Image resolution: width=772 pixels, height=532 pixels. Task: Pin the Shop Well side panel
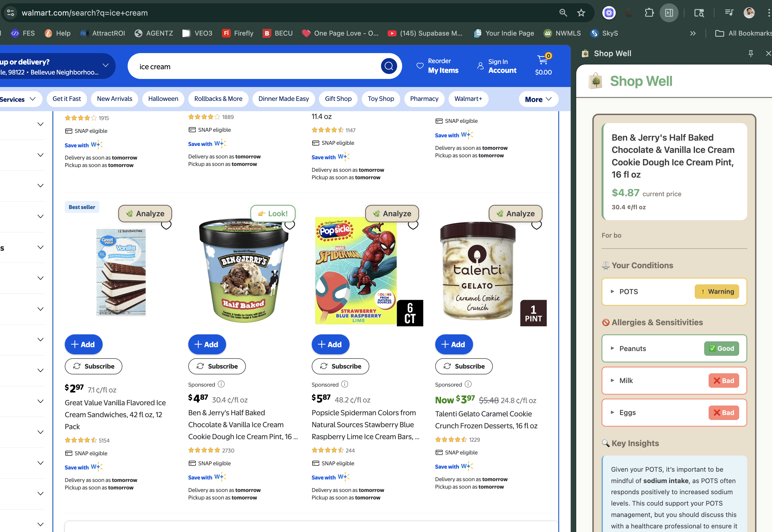(751, 53)
